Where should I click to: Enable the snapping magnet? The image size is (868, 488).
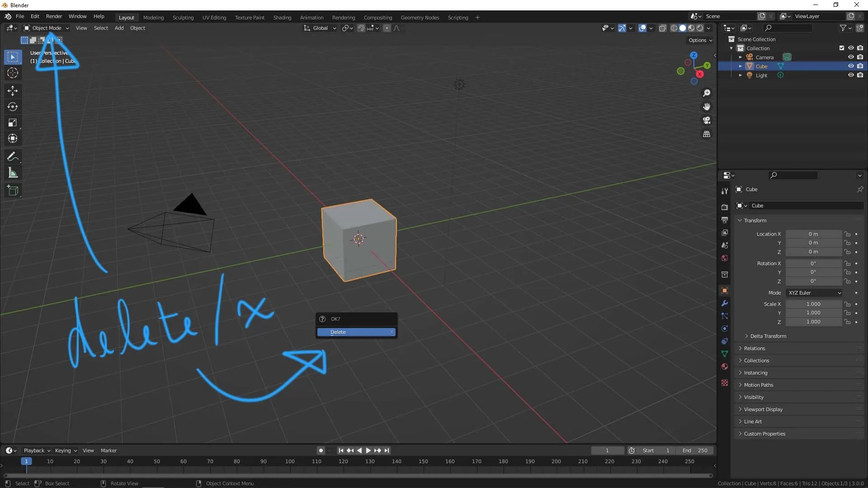point(361,28)
